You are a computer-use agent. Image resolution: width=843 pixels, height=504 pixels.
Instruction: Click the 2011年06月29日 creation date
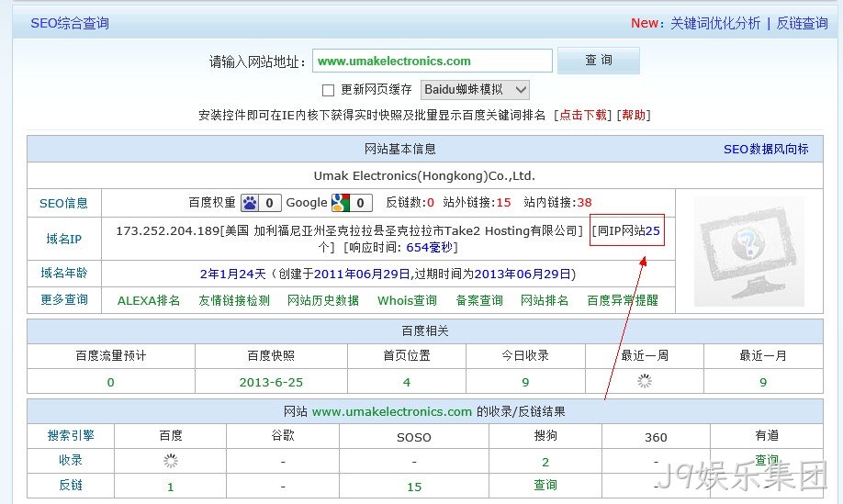coord(363,274)
